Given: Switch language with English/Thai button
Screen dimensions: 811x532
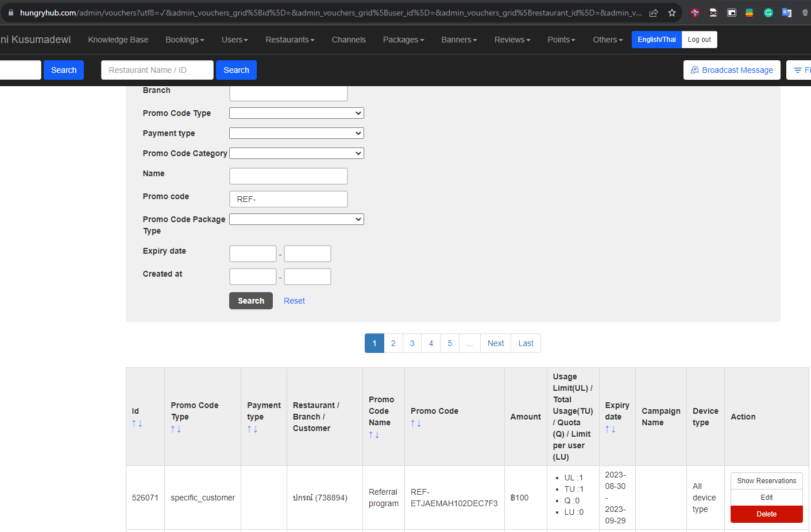Looking at the screenshot, I should (x=656, y=40).
